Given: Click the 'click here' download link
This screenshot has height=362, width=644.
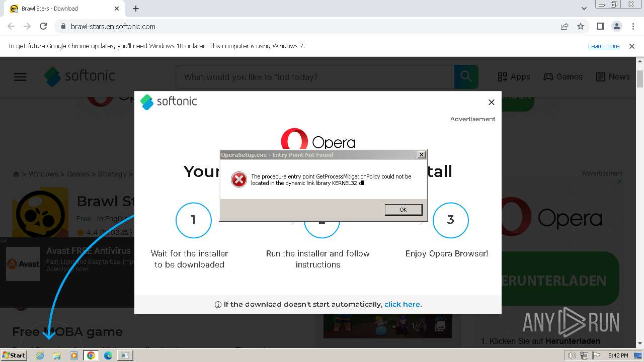Looking at the screenshot, I should pos(403,304).
